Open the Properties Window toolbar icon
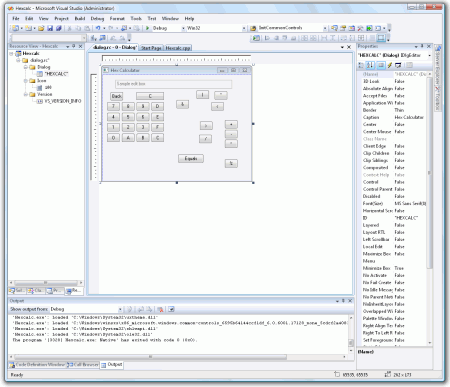Viewport: 450px width, 387px height. (343, 28)
